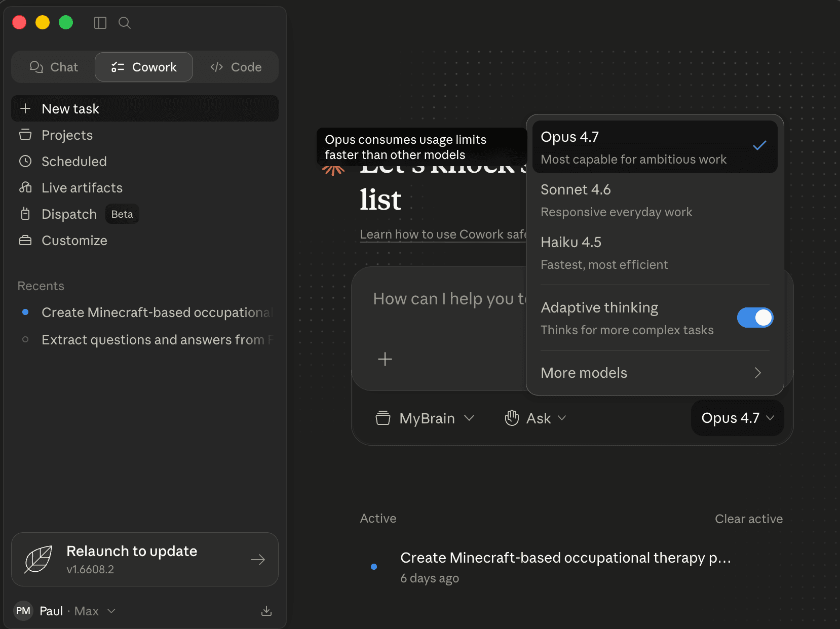The image size is (840, 629).
Task: Open the Scheduled section
Action: [x=145, y=162]
